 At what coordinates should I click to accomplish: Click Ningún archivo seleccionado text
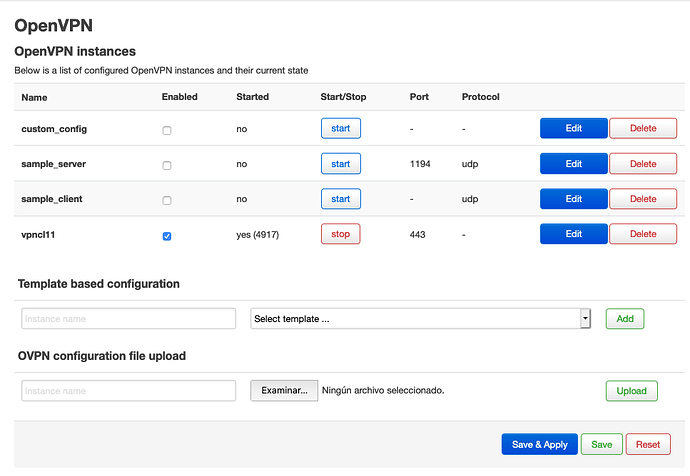click(383, 390)
